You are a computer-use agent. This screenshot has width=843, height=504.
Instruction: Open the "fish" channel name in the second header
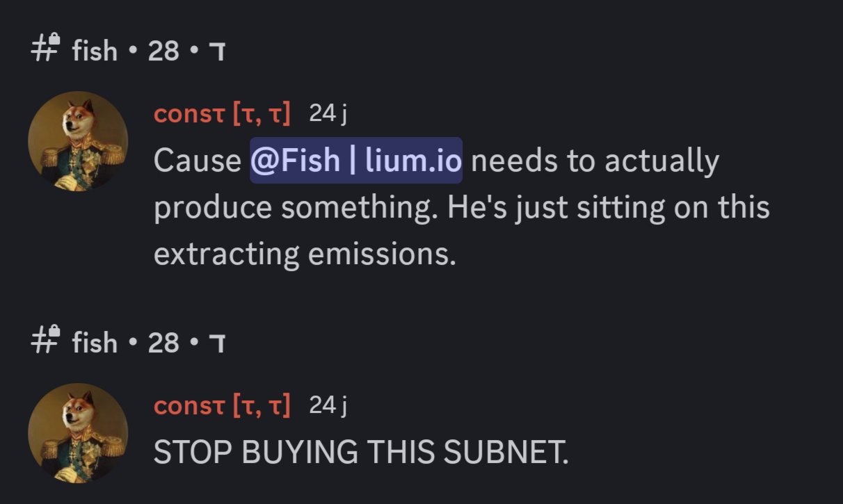(x=95, y=343)
